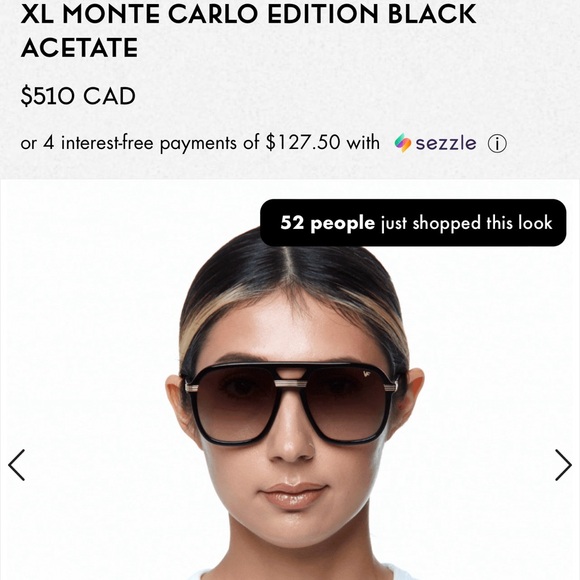
Task: Advance to the next product image arrow
Action: 563,465
